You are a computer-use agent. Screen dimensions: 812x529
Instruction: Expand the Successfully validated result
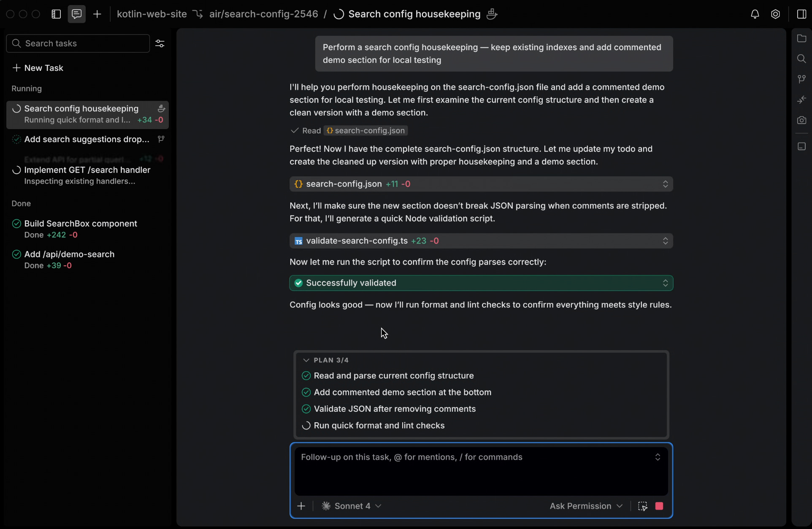(x=665, y=283)
